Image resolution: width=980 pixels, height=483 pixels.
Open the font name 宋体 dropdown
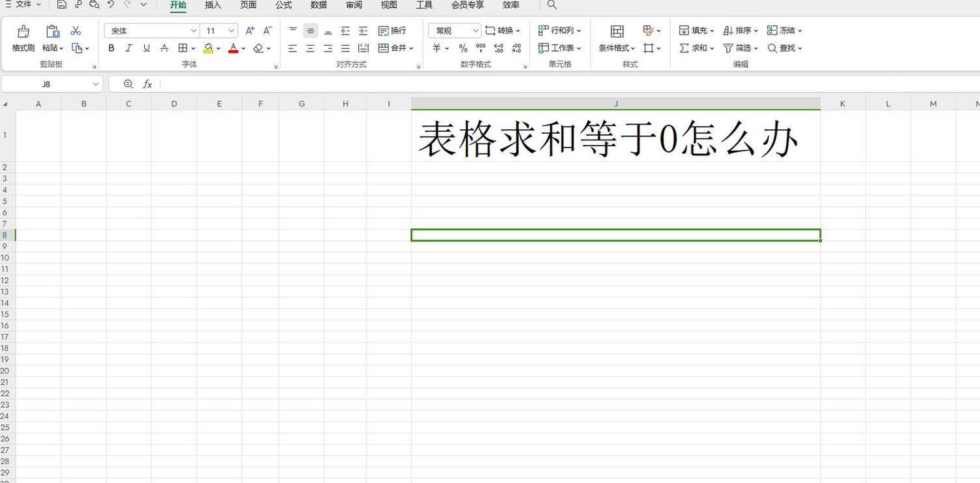pos(194,31)
